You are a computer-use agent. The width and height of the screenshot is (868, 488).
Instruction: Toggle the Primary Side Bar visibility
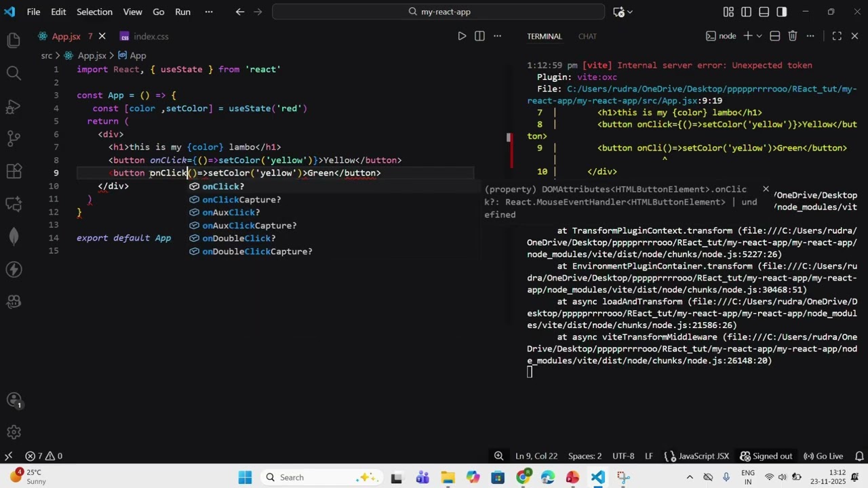(746, 12)
